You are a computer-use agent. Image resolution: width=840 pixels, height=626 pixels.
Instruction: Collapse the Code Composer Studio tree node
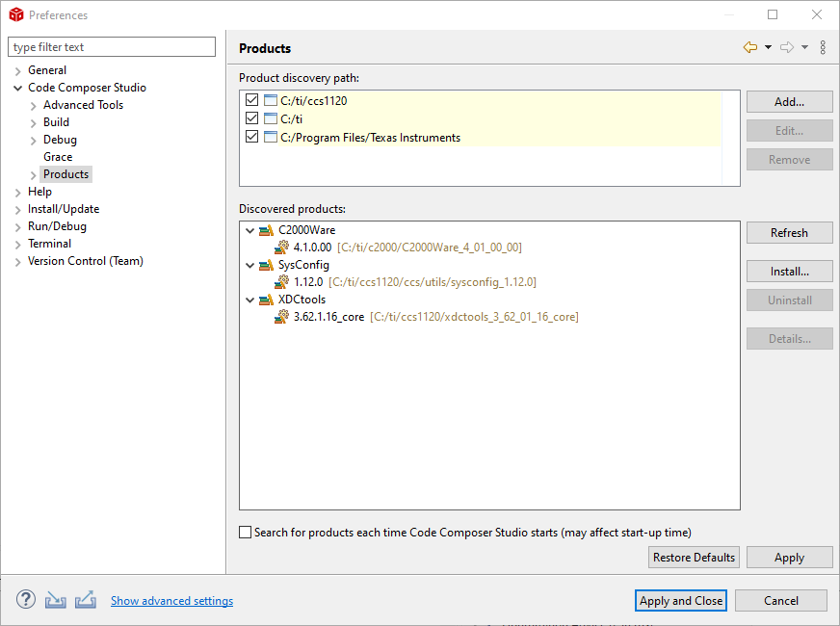[x=18, y=88]
